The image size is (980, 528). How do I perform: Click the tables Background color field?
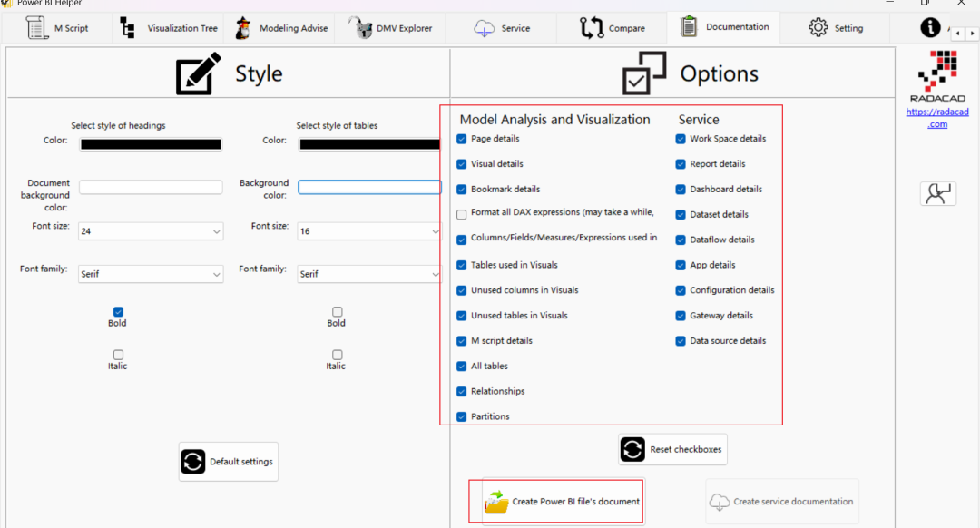click(369, 188)
